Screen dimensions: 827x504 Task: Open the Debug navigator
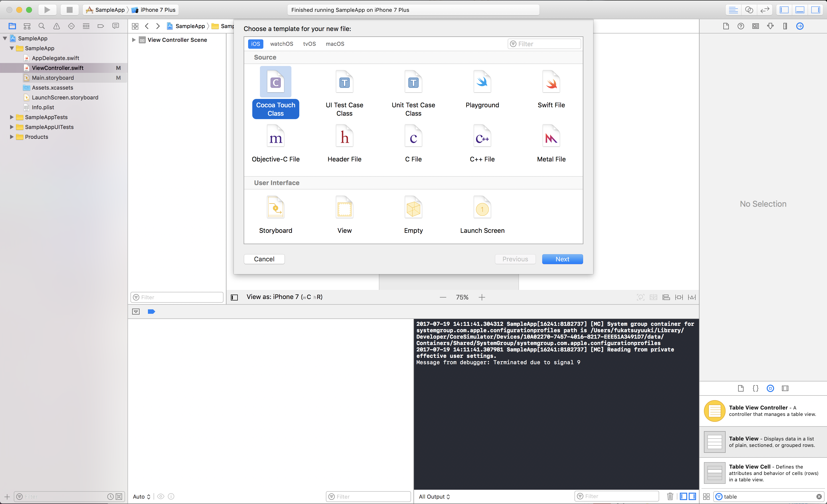86,26
